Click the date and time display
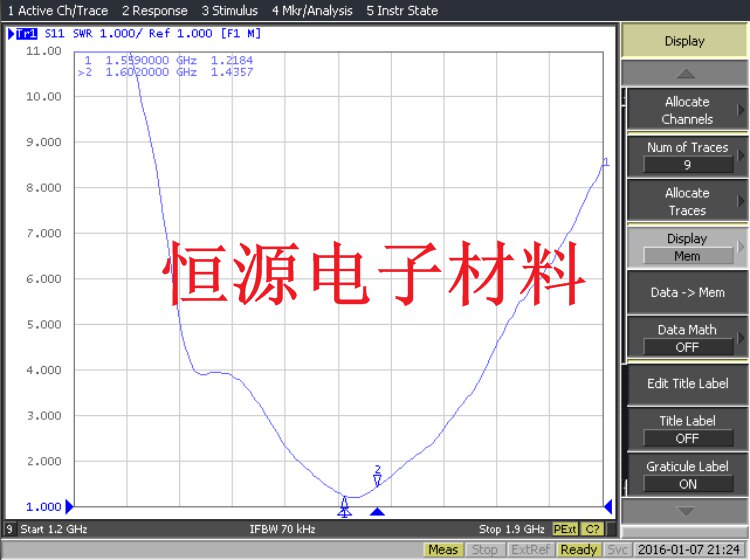 pos(689,550)
